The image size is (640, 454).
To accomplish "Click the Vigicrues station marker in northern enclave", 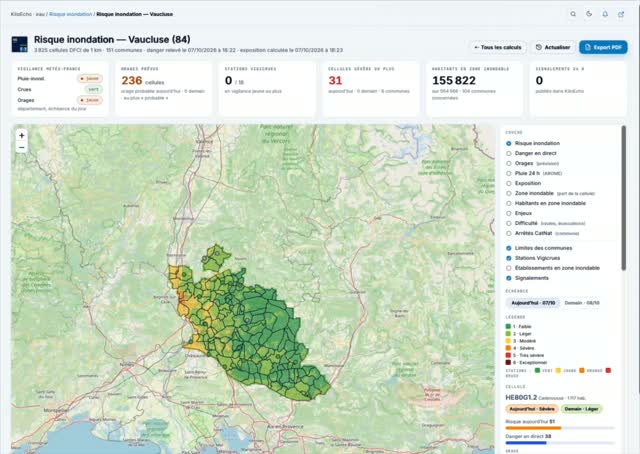I will (217, 254).
